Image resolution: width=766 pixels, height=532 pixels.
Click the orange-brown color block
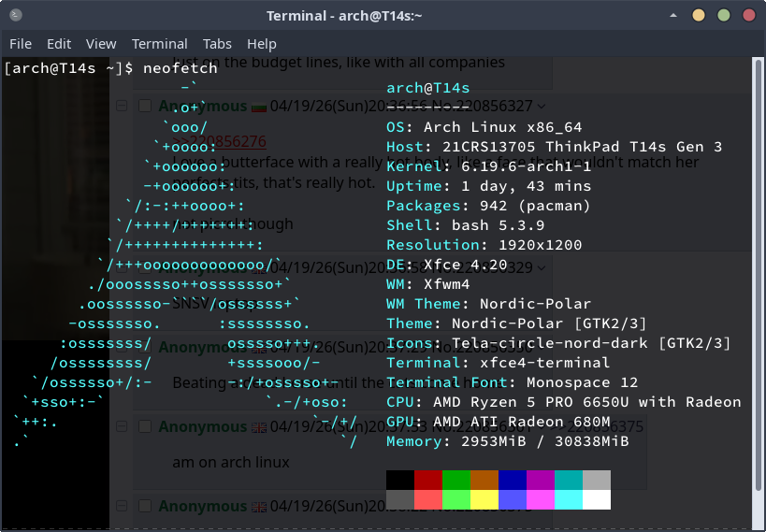coord(484,480)
